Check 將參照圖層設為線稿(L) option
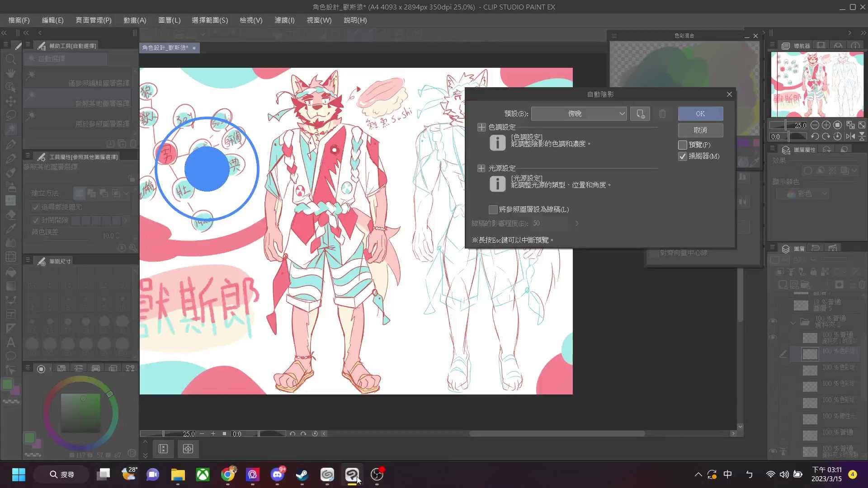Screen dimensions: 868x488 pyautogui.click(x=493, y=209)
